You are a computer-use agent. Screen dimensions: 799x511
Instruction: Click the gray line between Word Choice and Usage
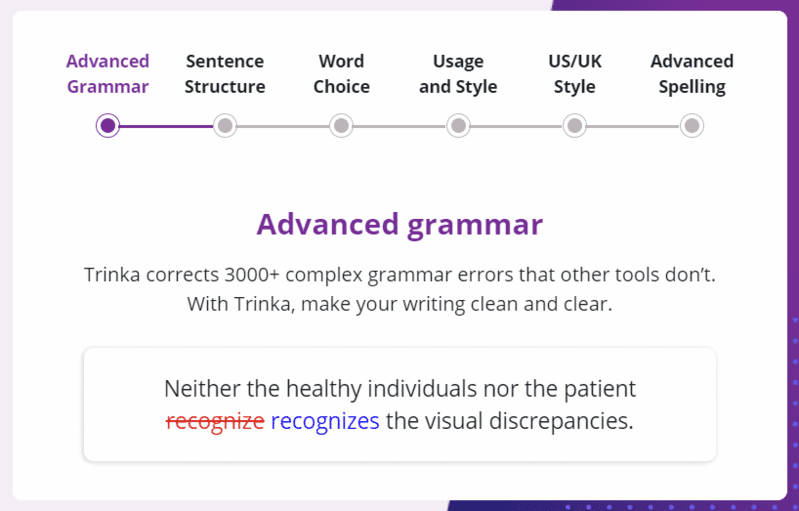[400, 126]
